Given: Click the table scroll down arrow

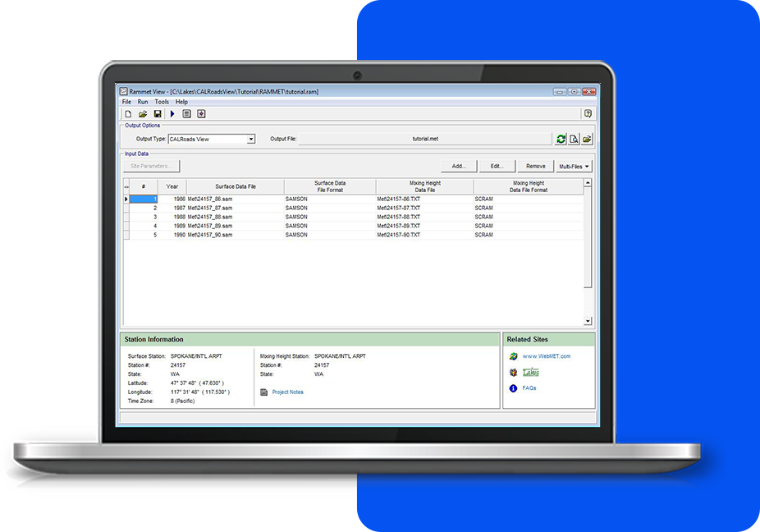Looking at the screenshot, I should pos(588,320).
